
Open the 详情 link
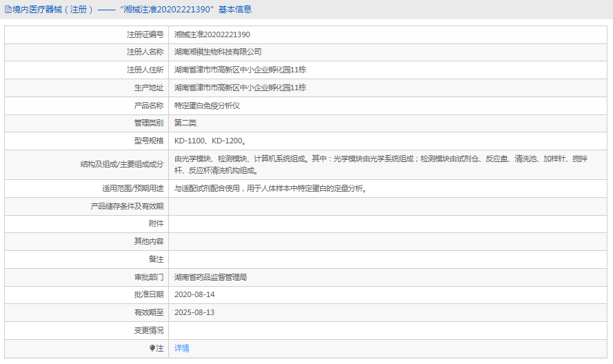click(x=181, y=349)
